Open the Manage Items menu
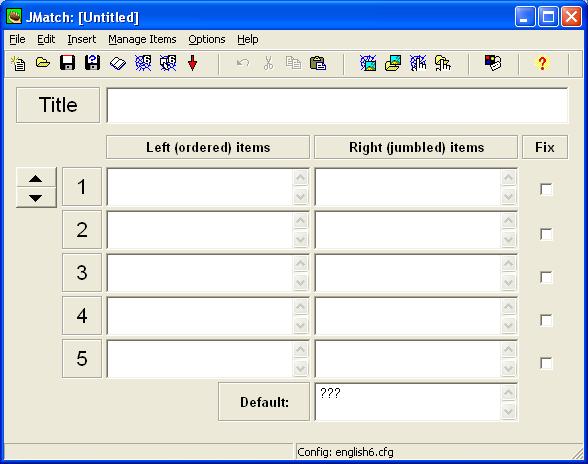 click(142, 39)
